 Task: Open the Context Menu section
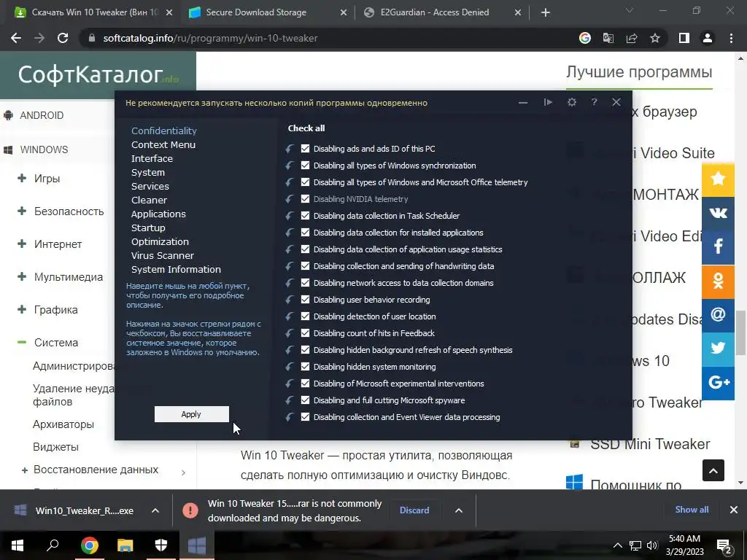point(163,145)
